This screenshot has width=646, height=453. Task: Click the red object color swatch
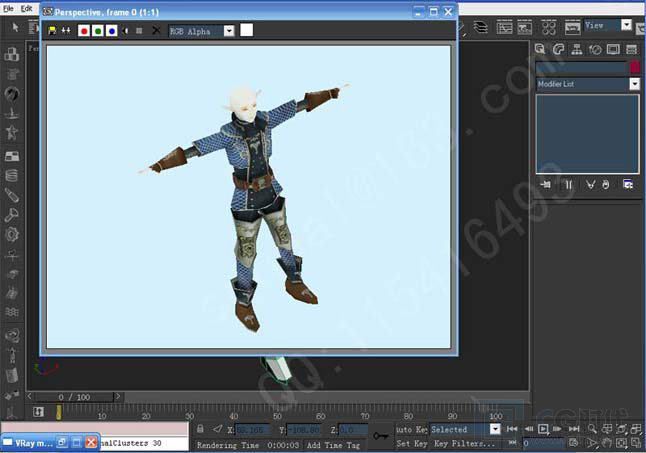click(635, 68)
